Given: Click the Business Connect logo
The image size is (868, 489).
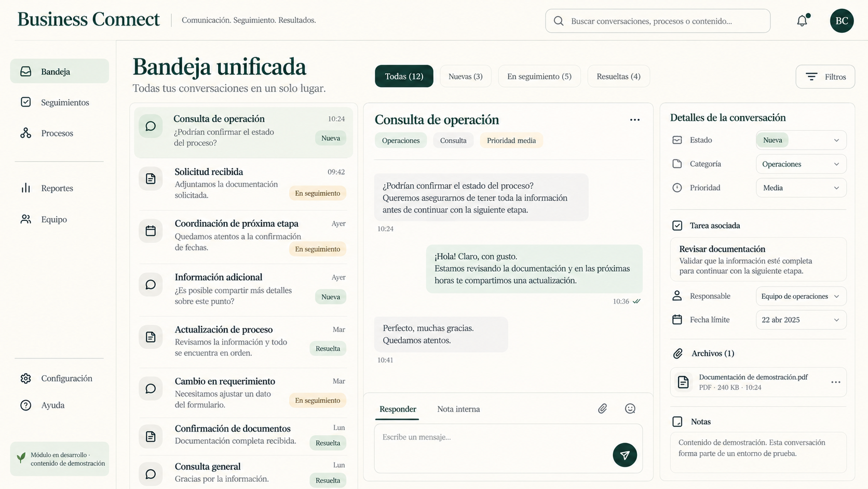Looking at the screenshot, I should coord(89,19).
